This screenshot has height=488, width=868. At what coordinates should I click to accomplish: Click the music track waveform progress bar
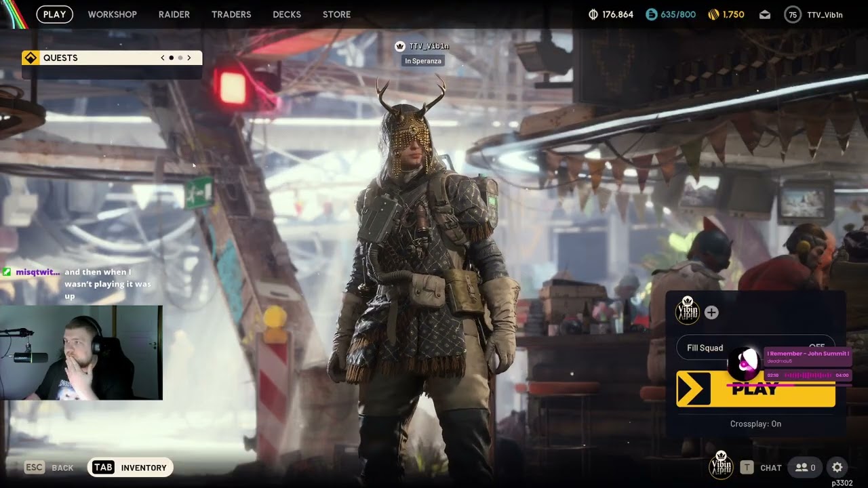pos(808,375)
